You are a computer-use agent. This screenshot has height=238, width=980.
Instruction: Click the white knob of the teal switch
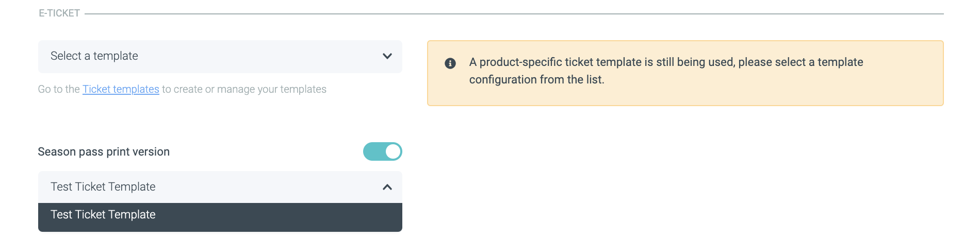pos(393,151)
